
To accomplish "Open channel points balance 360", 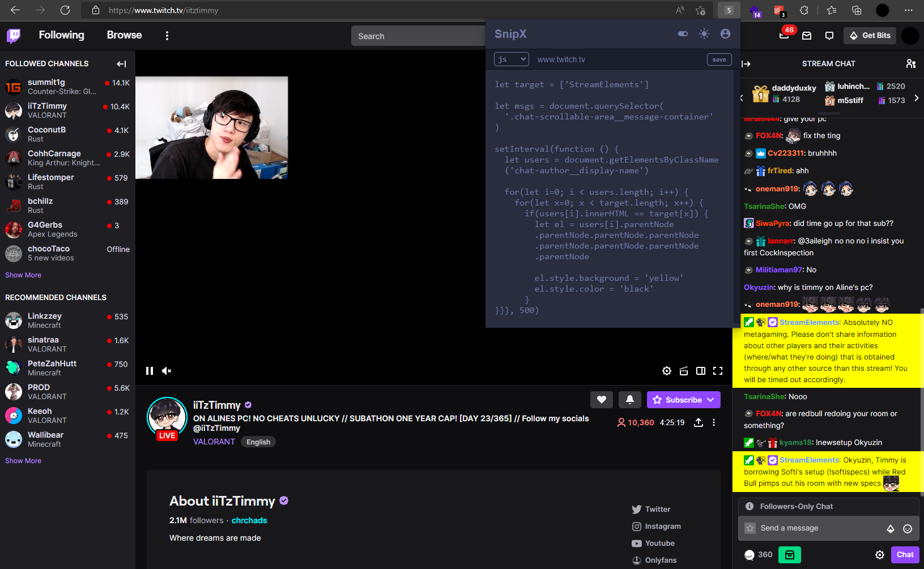I will click(758, 555).
